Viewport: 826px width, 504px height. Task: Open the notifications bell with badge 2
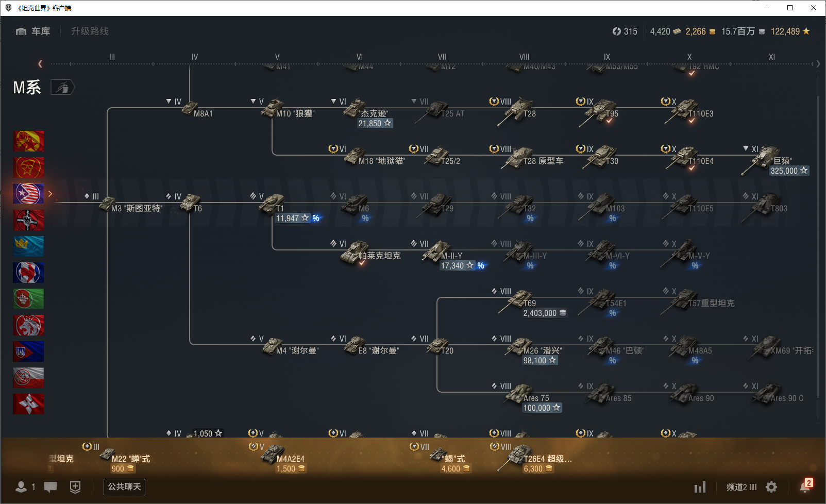pos(806,485)
